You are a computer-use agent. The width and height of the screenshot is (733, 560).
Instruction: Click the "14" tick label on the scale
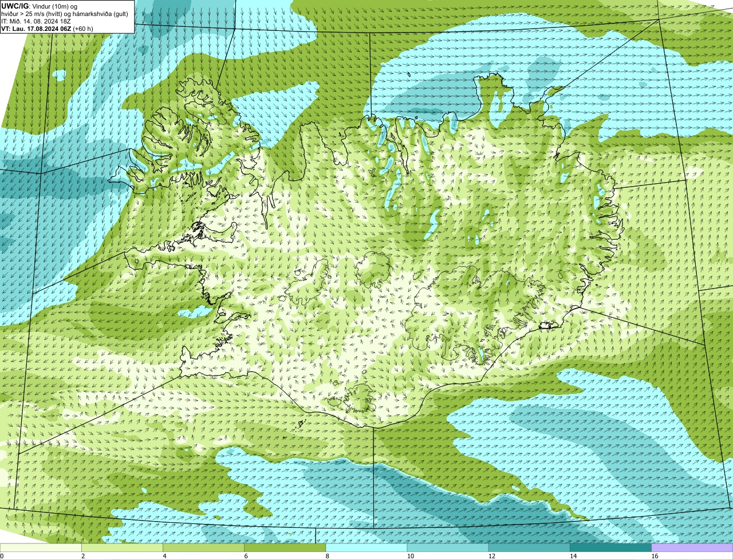573,556
